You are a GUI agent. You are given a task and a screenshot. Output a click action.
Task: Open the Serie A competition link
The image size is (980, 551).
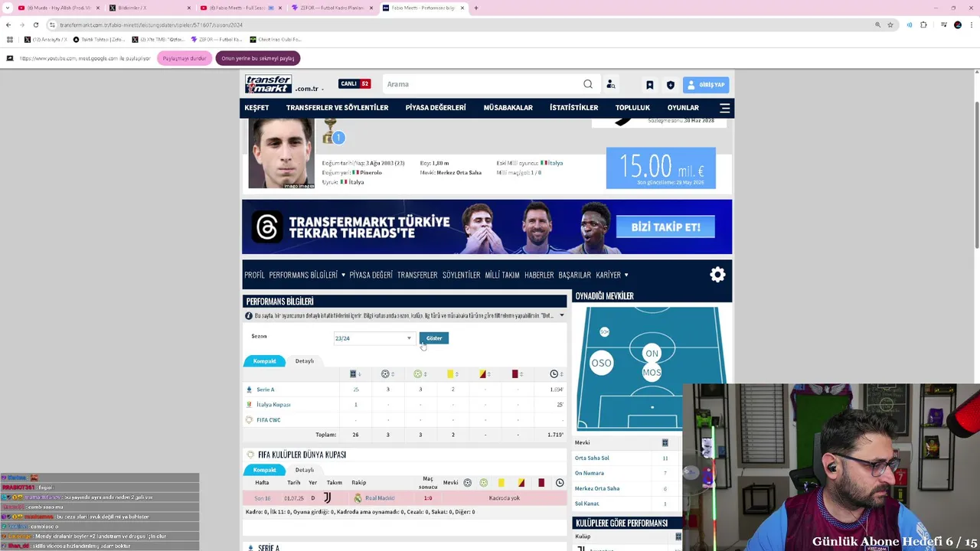266,390
